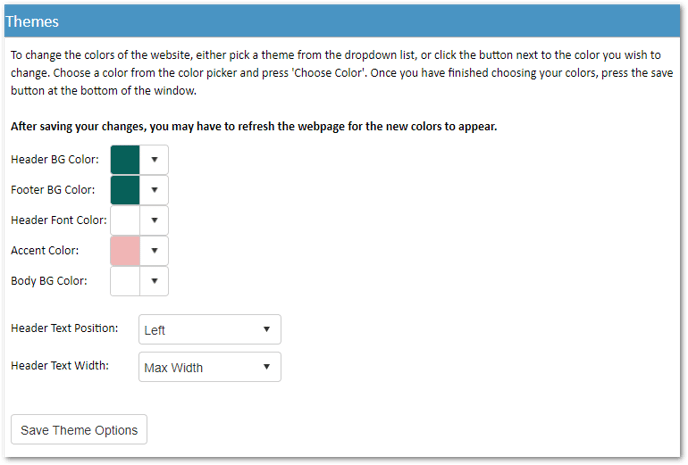Expand the Accent Color picker arrow

pyautogui.click(x=154, y=250)
